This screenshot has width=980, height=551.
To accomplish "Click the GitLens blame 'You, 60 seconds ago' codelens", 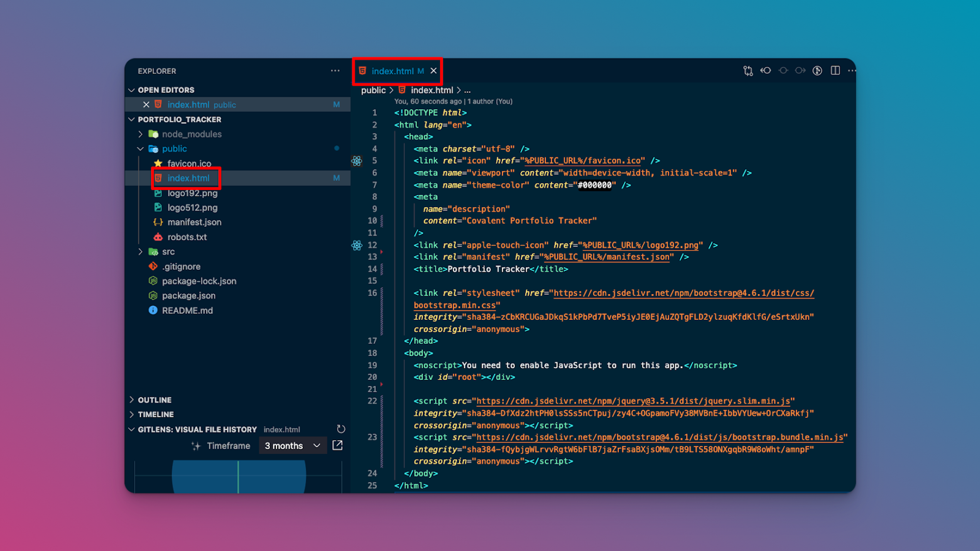I will coord(453,101).
